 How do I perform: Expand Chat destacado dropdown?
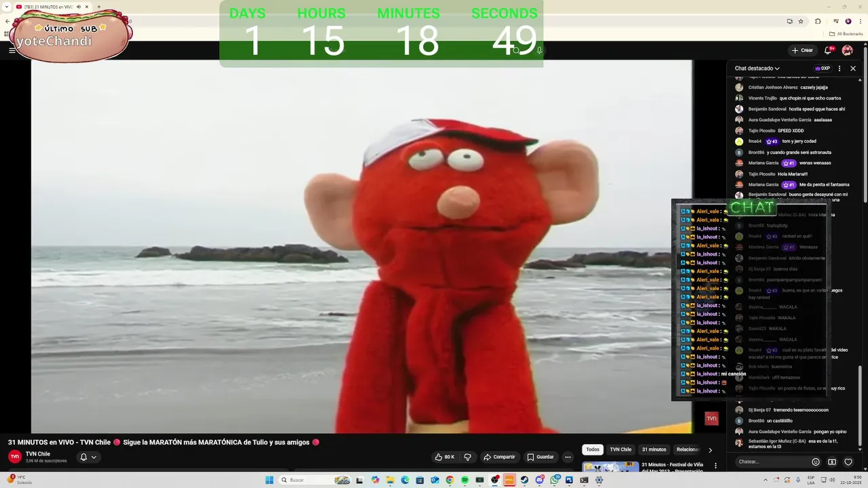click(x=757, y=68)
